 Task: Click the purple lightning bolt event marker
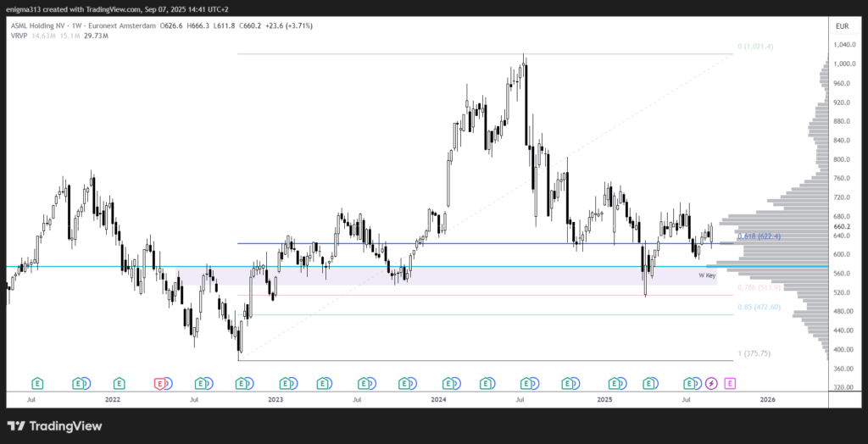(711, 384)
